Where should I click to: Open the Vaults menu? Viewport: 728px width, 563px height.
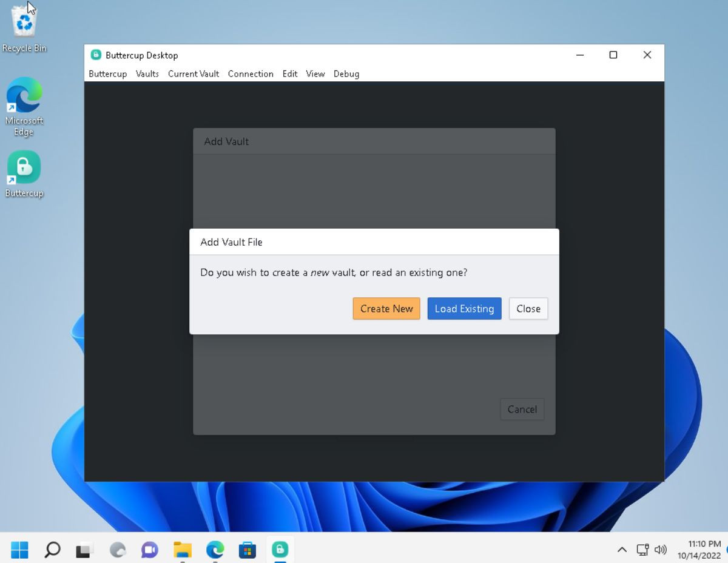pyautogui.click(x=147, y=73)
